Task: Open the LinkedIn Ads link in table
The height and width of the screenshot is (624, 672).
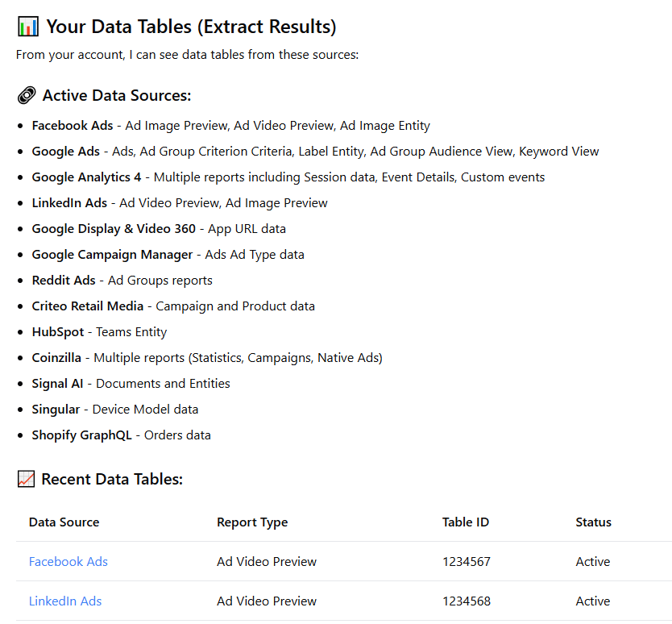Action: (65, 601)
